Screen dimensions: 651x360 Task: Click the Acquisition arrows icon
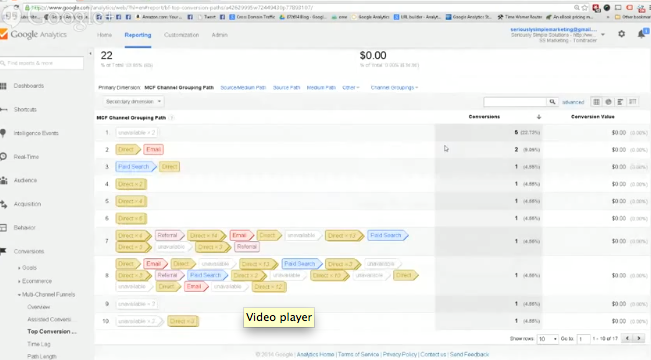click(3, 204)
